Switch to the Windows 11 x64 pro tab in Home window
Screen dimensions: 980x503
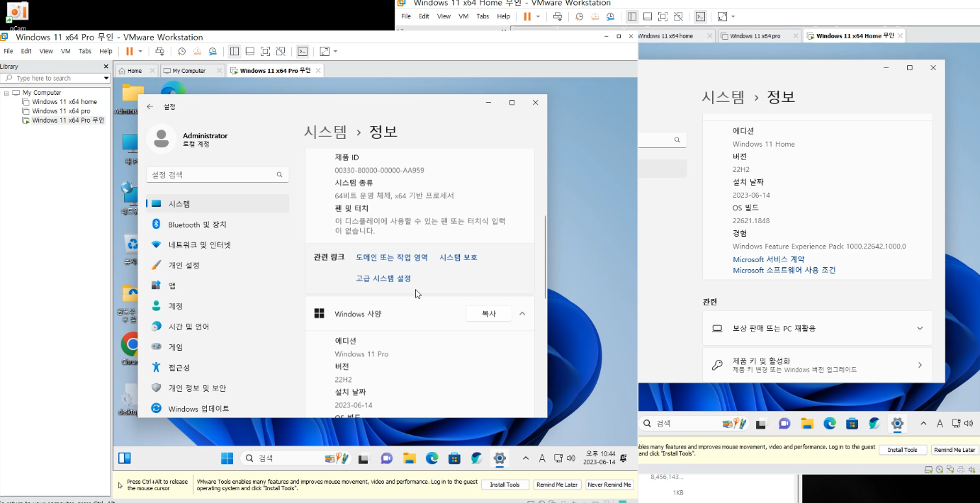(755, 35)
